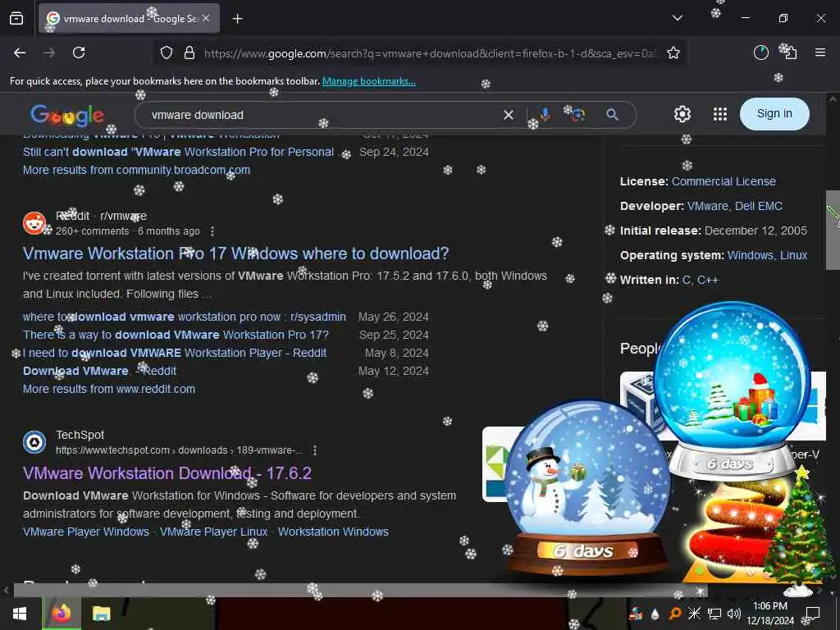Open Download VMware - Reddit link
The height and width of the screenshot is (630, 840).
tap(99, 371)
